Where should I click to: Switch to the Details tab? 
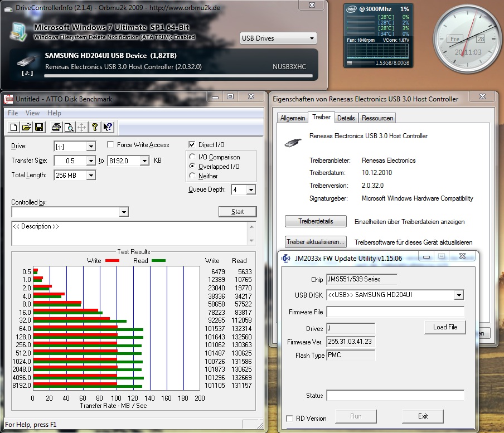346,118
